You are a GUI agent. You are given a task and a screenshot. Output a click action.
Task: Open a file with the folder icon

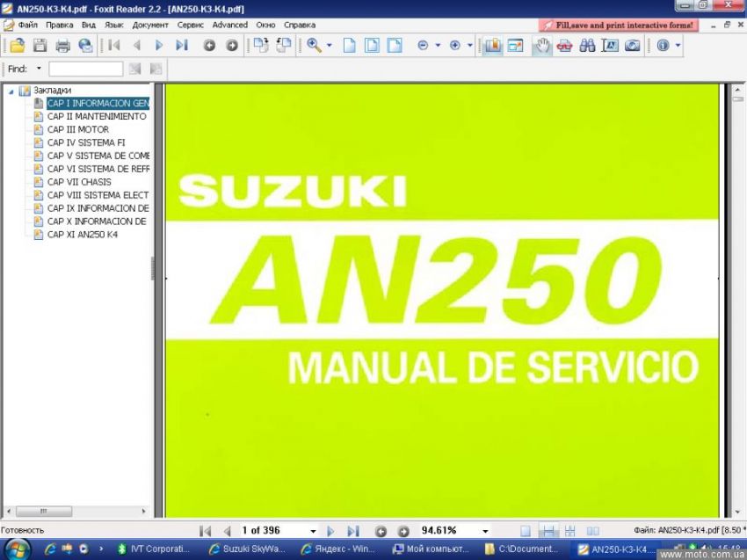pos(18,46)
